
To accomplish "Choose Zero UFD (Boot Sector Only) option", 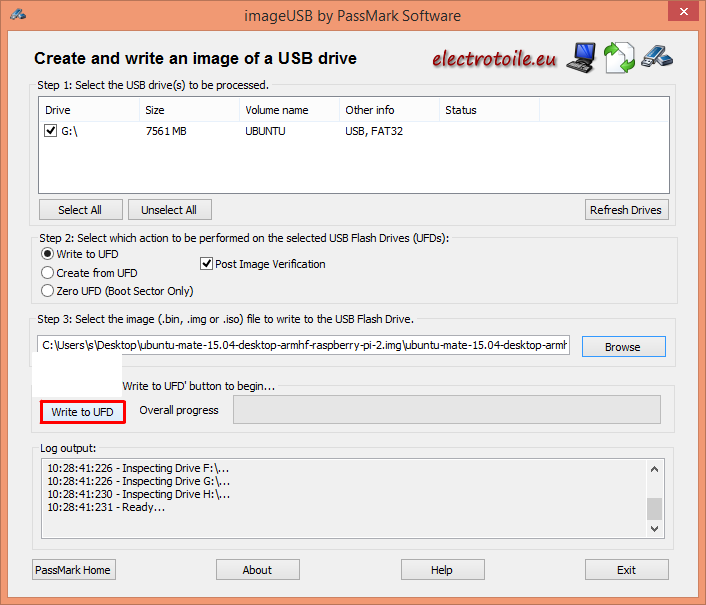I will 47,291.
